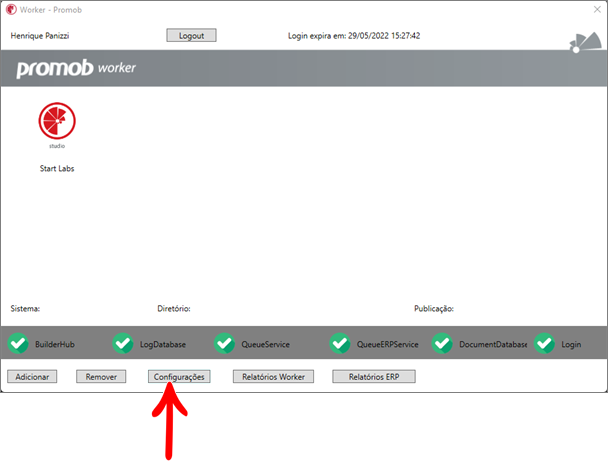Click the 'LogDatabase' service label
614x463 pixels.
pos(163,344)
